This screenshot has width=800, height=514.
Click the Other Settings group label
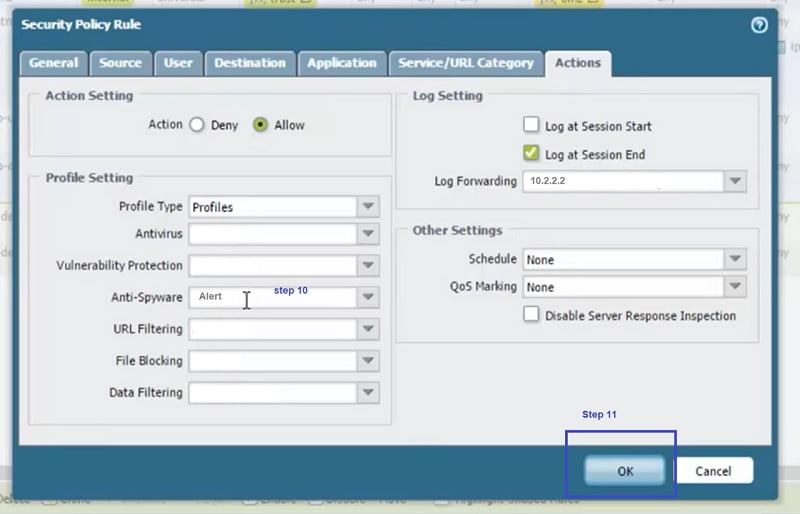(457, 230)
